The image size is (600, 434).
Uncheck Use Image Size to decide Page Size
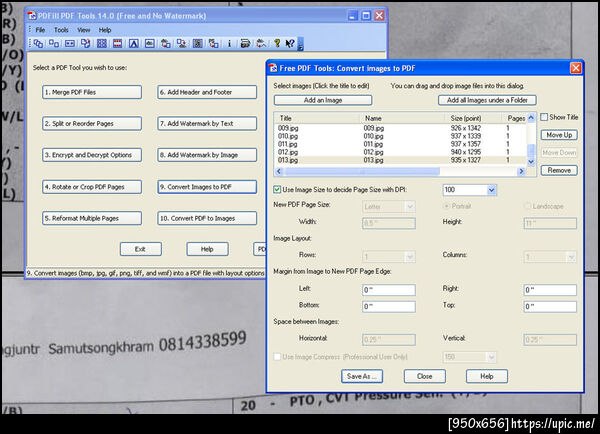(278, 189)
